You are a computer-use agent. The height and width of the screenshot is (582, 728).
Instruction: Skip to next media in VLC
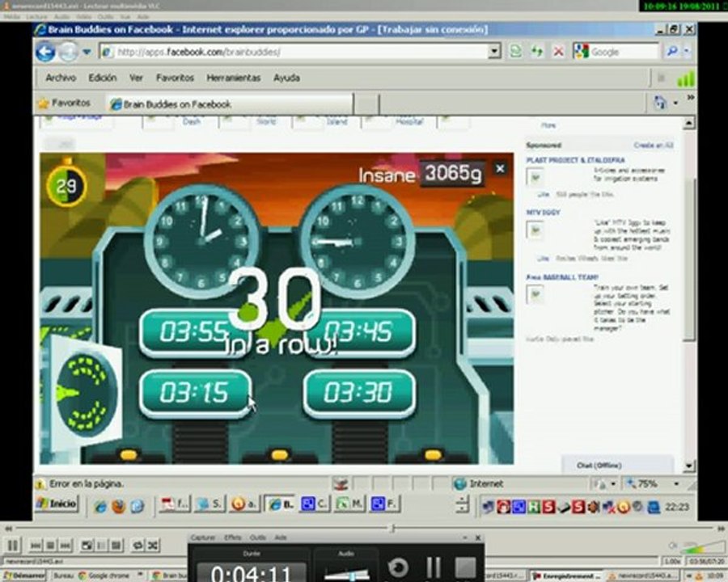(x=66, y=546)
